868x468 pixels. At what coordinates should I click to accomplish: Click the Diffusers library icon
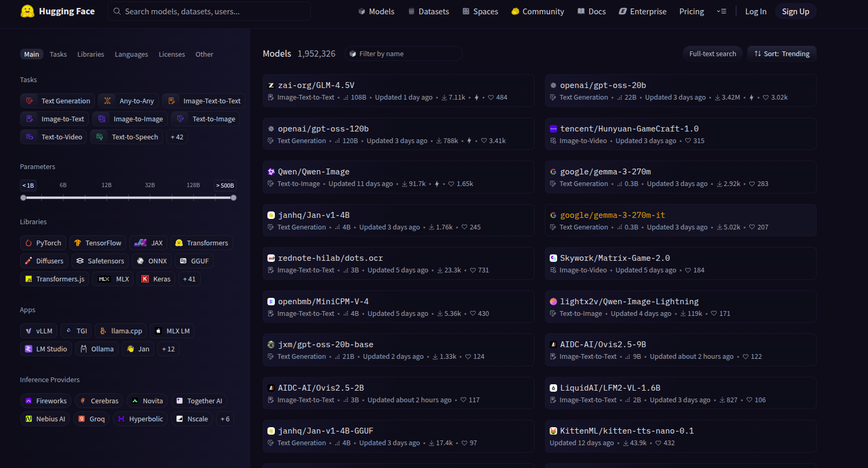click(29, 261)
